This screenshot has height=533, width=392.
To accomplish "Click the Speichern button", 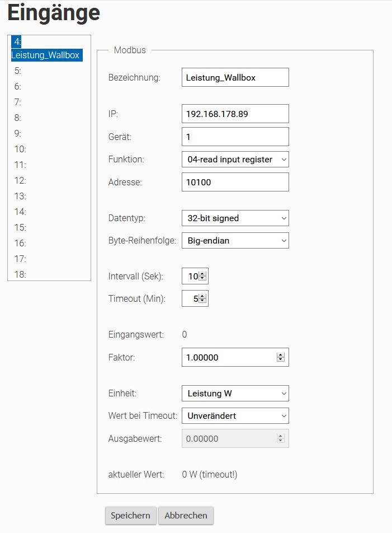I will tap(130, 516).
